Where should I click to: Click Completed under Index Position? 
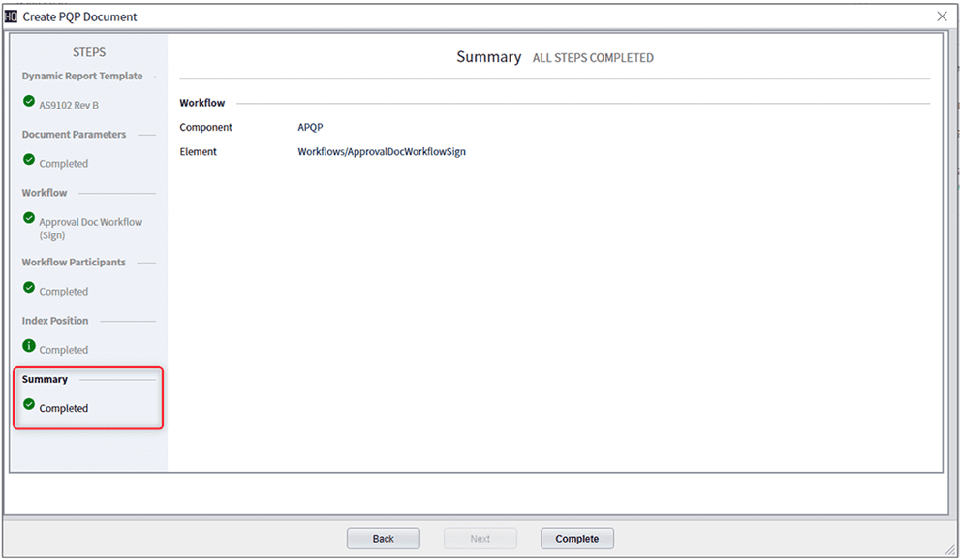click(64, 350)
